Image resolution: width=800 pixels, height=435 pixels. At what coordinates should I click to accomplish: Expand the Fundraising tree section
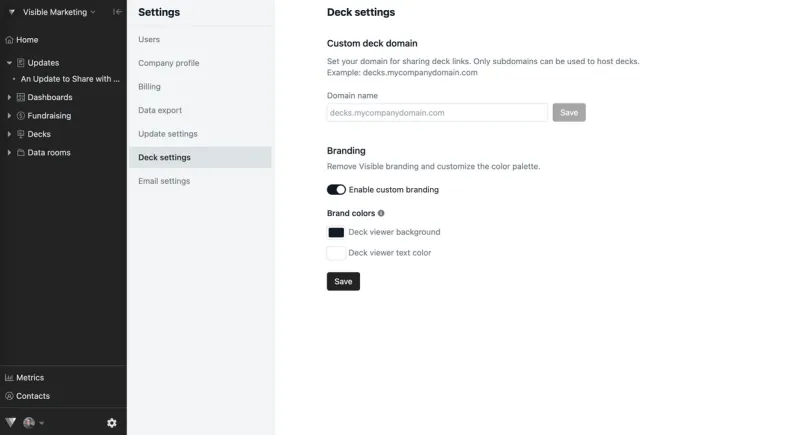(x=9, y=116)
